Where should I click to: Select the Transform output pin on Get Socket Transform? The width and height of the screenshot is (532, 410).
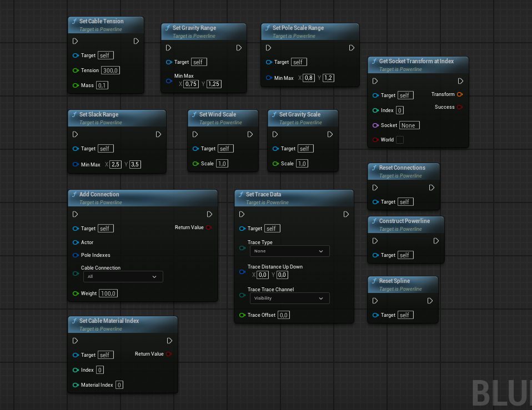click(460, 94)
